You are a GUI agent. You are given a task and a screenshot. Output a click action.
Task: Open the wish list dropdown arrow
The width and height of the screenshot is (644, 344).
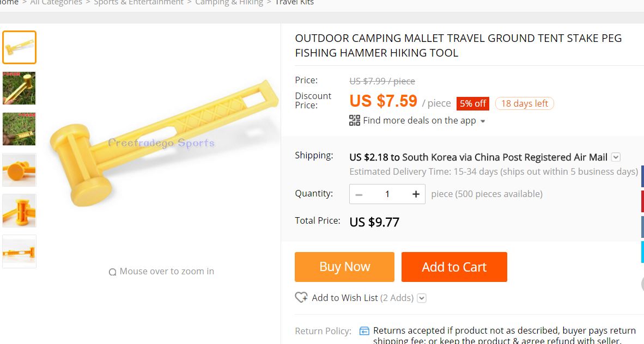pyautogui.click(x=422, y=298)
